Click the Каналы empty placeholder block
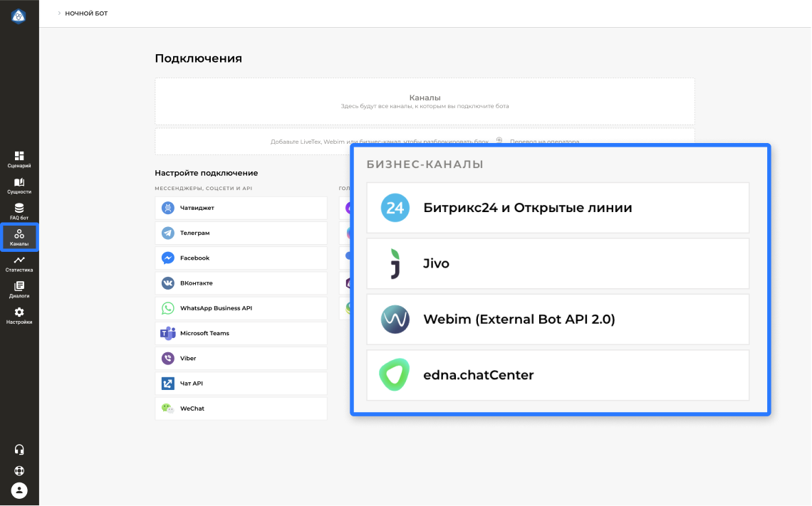The image size is (812, 506). [x=425, y=101]
